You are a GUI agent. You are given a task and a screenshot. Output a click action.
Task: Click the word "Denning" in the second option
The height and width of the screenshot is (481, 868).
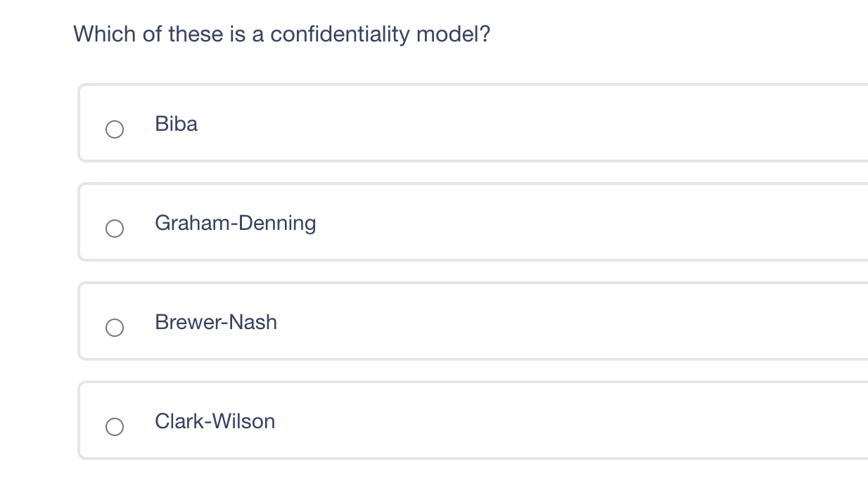[277, 224]
